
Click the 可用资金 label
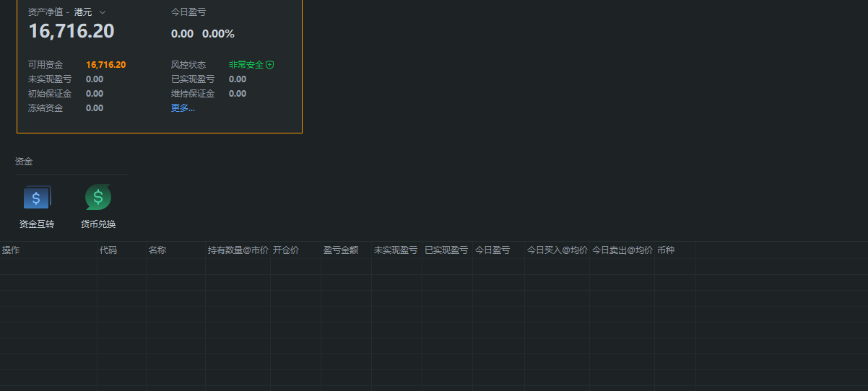coord(45,65)
